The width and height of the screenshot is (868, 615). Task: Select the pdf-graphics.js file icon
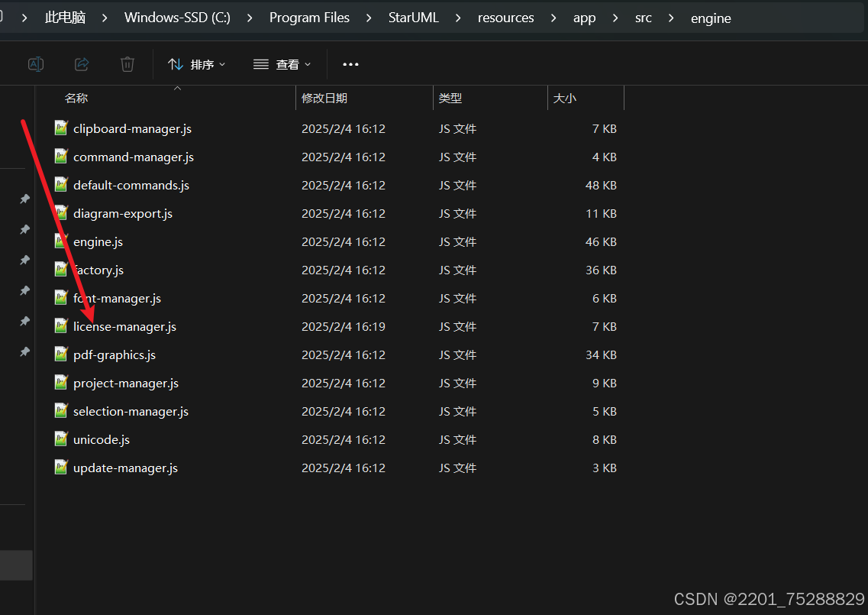point(61,354)
